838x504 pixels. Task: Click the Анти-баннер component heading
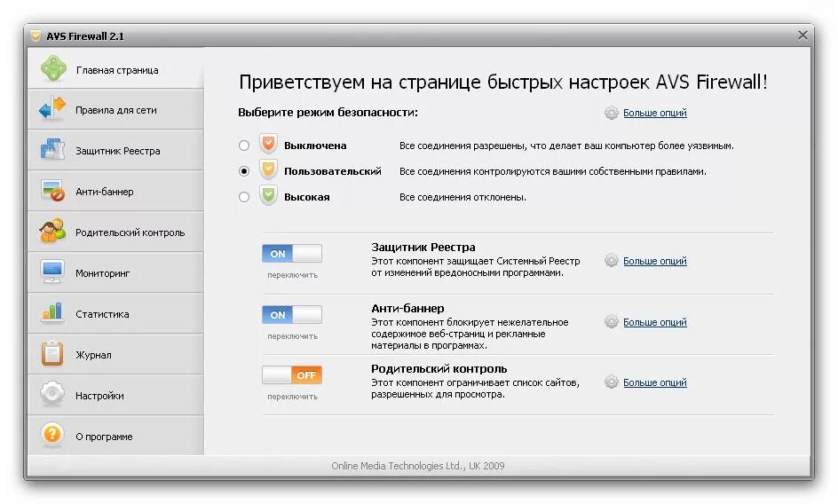pyautogui.click(x=407, y=308)
